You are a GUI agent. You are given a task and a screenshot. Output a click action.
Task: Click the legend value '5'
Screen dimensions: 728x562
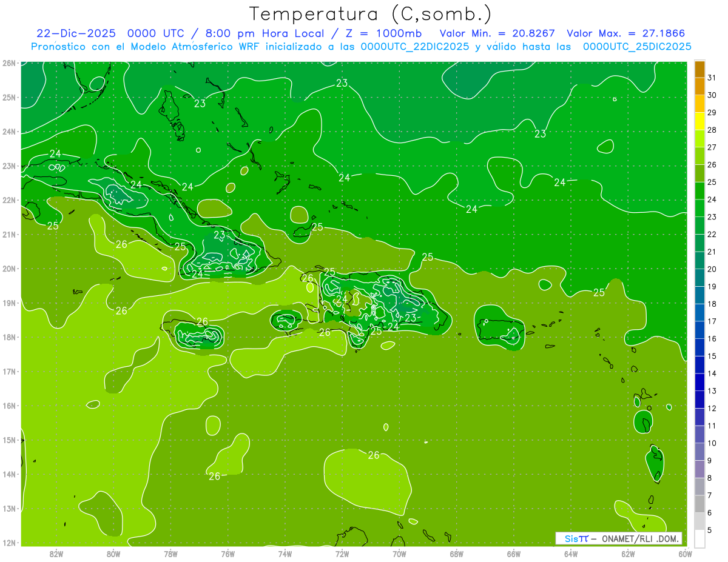(x=709, y=530)
